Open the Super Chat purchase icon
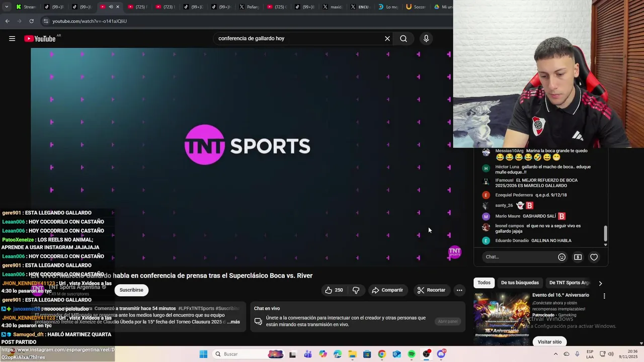 click(578, 257)
